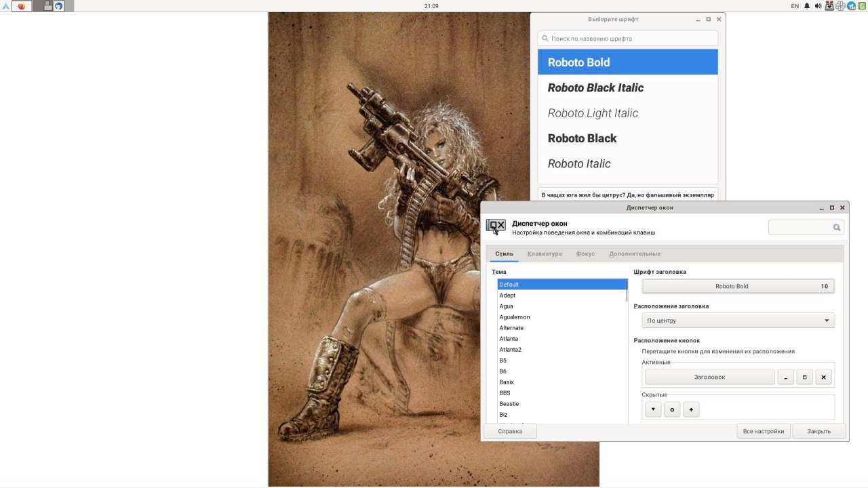This screenshot has width=868, height=488.
Task: Click the font preview text field
Action: [x=628, y=195]
